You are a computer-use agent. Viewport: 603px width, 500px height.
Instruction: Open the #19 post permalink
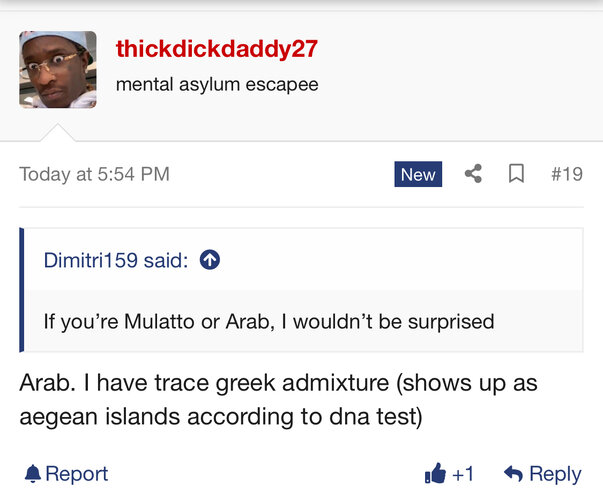click(x=567, y=174)
